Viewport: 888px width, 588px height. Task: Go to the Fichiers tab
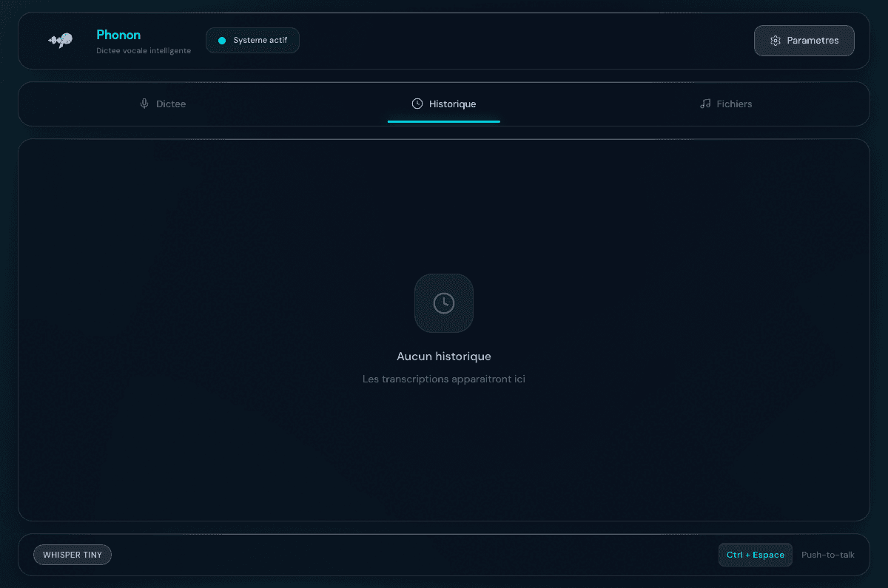(x=726, y=104)
